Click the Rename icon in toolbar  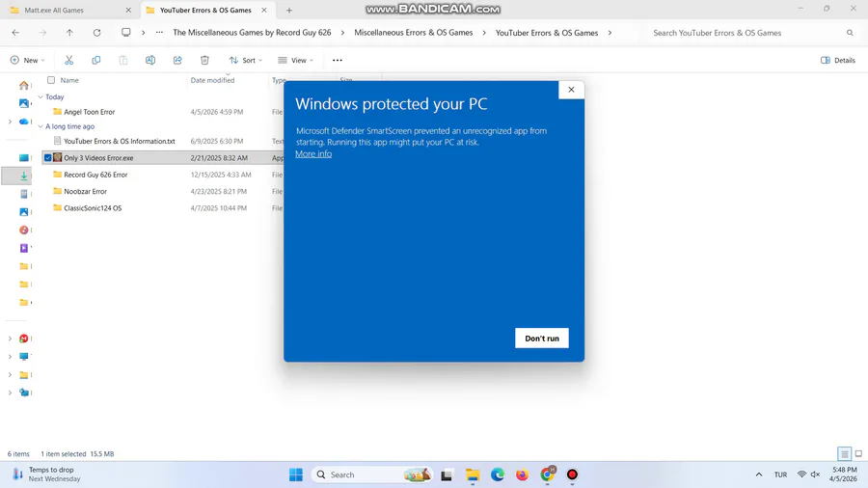(x=150, y=61)
